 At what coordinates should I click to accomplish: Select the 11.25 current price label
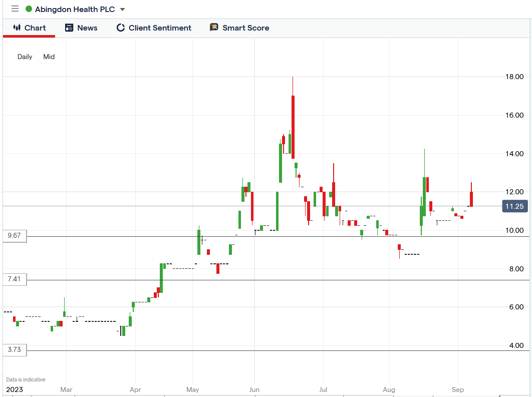point(514,206)
